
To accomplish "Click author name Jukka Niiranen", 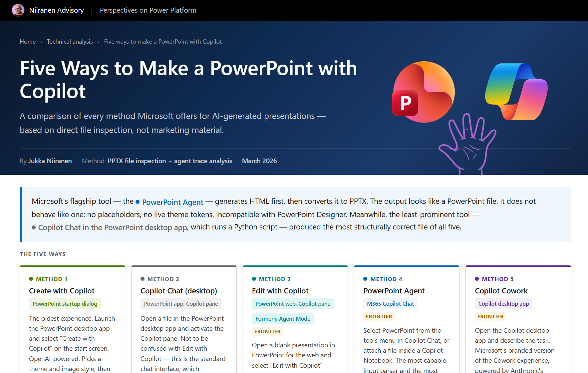I will pyautogui.click(x=50, y=161).
